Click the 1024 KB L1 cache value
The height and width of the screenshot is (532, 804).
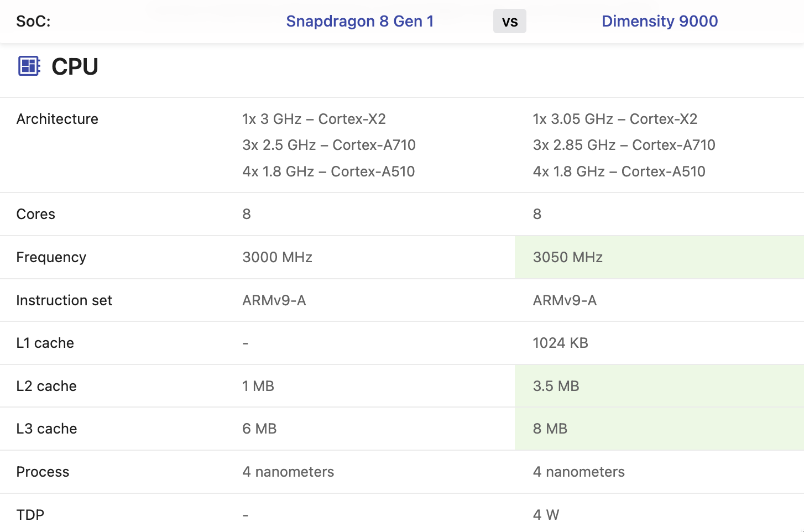[x=561, y=343]
